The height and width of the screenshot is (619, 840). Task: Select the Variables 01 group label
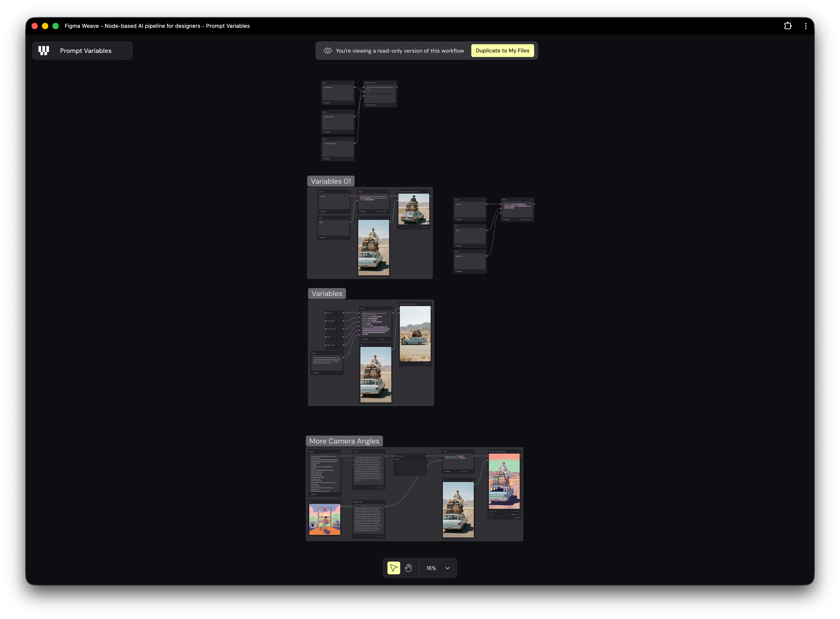click(331, 181)
